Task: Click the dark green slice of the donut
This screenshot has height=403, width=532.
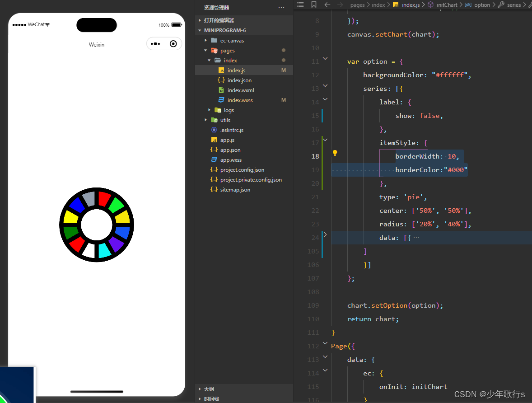Action: [x=70, y=232]
